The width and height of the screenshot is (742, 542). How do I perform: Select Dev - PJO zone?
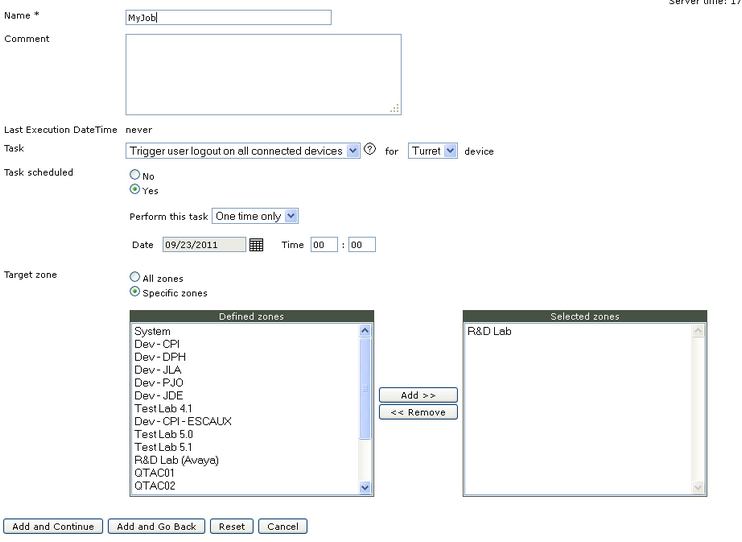click(x=246, y=382)
